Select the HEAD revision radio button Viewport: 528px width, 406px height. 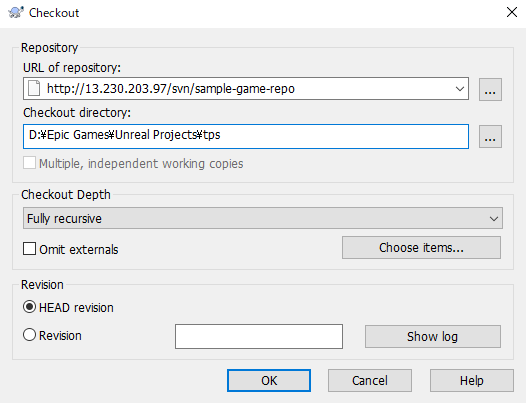29,307
